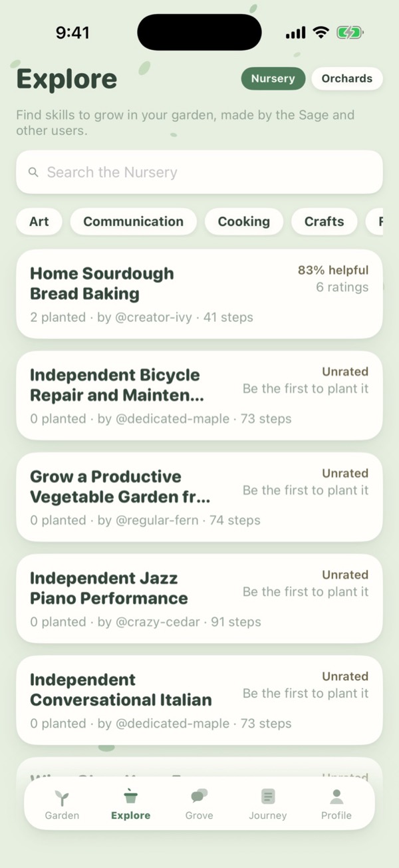Open the Garden sprout icon tab
Viewport: 399px width, 868px height.
(x=62, y=797)
